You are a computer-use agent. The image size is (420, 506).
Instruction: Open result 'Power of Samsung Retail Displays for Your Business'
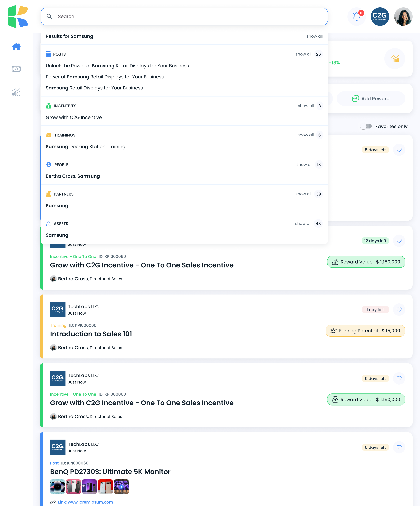(x=105, y=77)
